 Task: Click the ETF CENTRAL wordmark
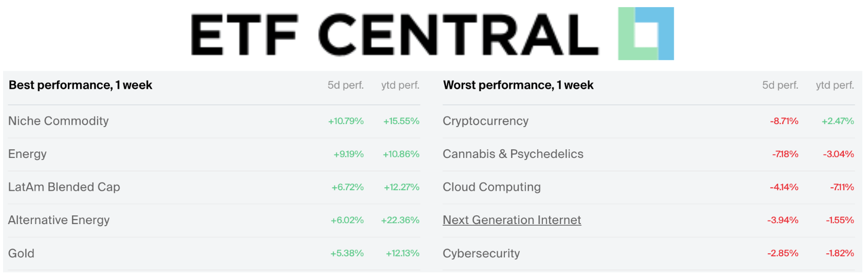(394, 35)
